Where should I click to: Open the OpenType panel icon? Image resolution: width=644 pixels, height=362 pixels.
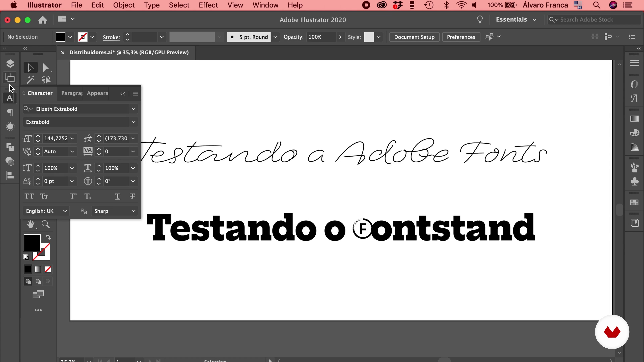(634, 84)
